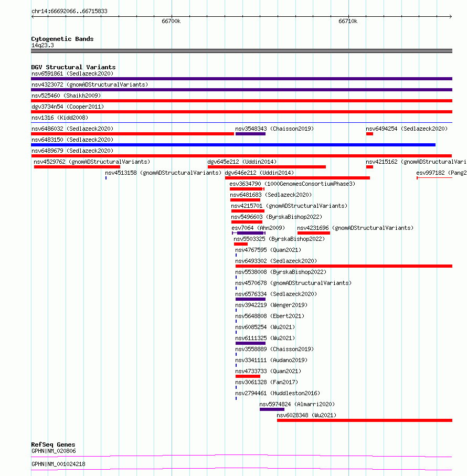Click the red bar under nsv4529762
467x476 pixels.
(77, 167)
